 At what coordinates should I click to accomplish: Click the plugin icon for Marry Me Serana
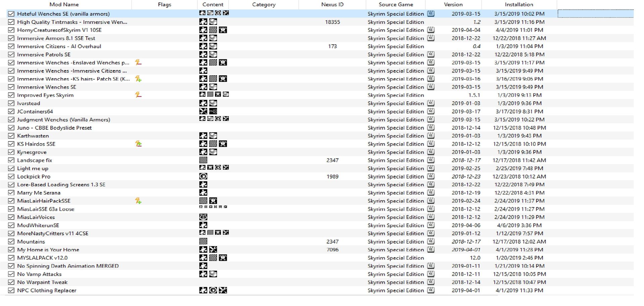coord(203,193)
